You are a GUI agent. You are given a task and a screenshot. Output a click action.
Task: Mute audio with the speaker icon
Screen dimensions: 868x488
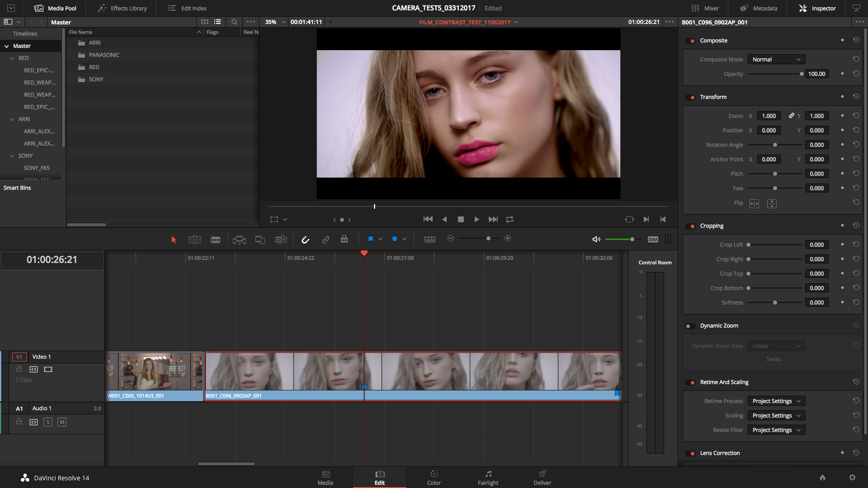(x=596, y=239)
